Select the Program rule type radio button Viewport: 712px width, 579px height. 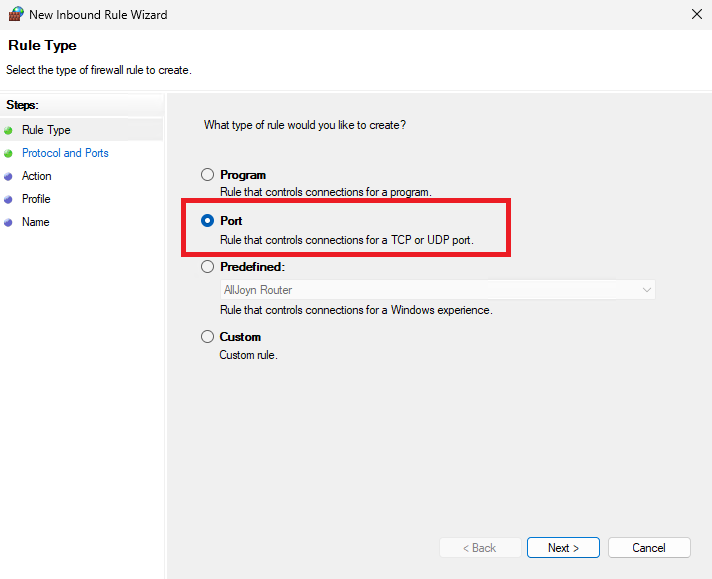(x=208, y=175)
